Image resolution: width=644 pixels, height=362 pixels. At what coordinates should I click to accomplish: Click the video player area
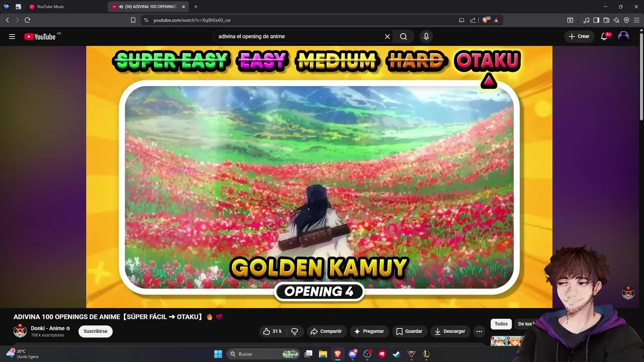(x=319, y=176)
